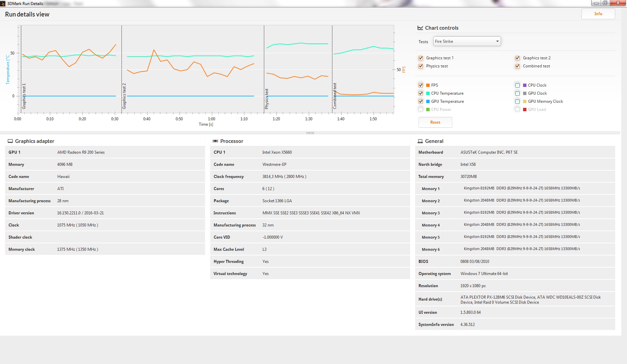Viewport: 627px width, 364px height.
Task: Click the Graphics adapter monitor icon
Action: [x=10, y=141]
